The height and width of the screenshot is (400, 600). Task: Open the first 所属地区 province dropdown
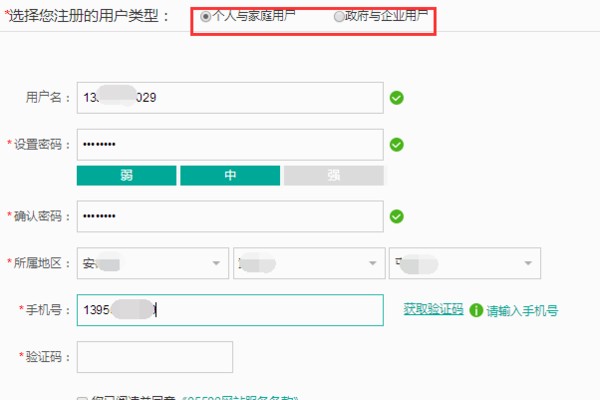pyautogui.click(x=152, y=263)
